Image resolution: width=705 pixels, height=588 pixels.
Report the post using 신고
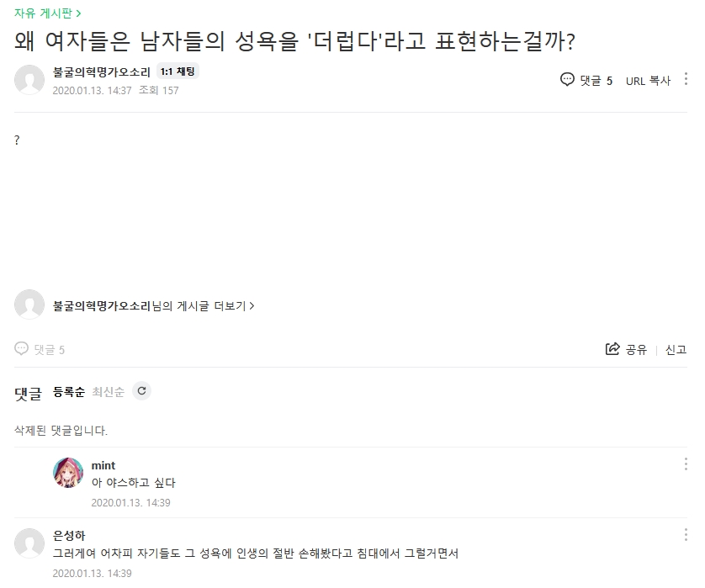click(x=676, y=350)
